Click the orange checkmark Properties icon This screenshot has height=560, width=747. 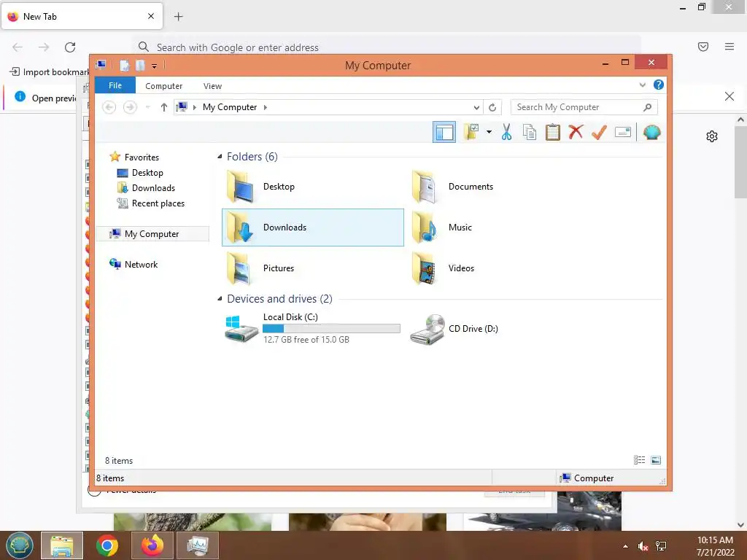[599, 133]
